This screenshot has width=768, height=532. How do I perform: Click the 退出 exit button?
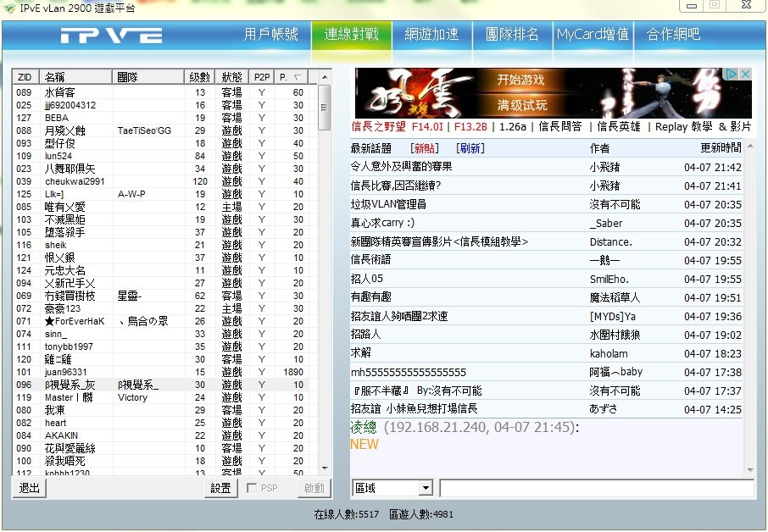[30, 488]
